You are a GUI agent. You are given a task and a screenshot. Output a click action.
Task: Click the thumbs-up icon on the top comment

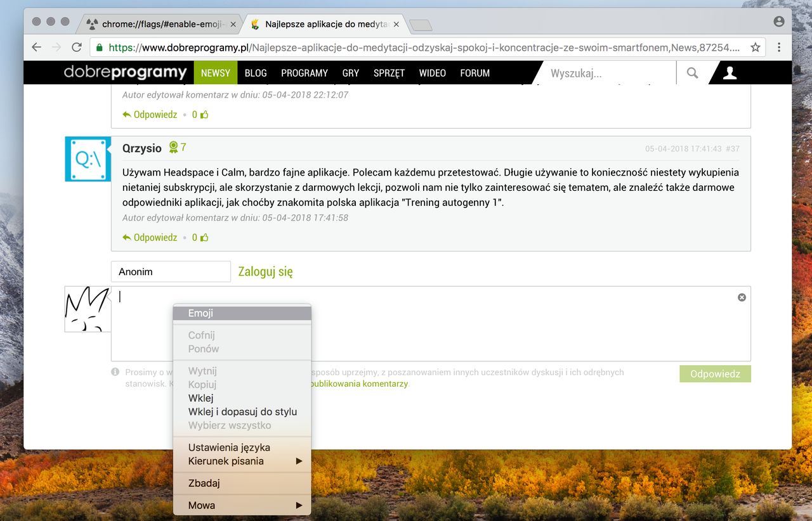tap(204, 115)
